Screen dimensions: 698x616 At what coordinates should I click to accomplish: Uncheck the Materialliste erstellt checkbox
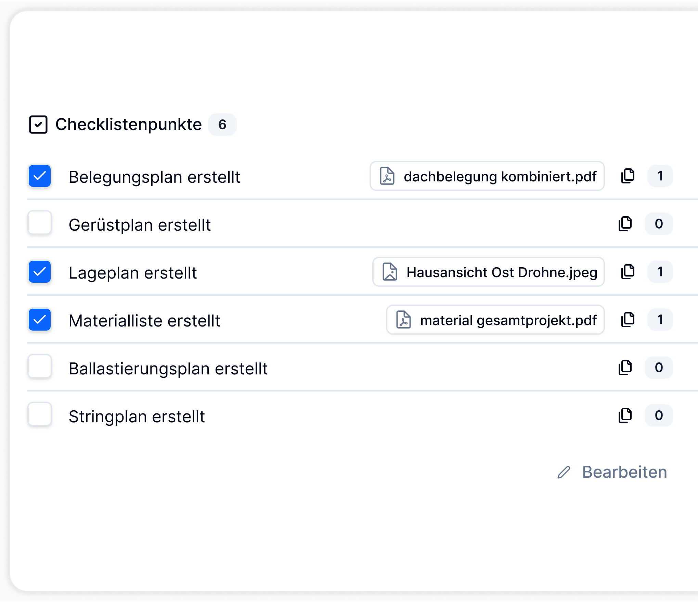click(x=40, y=320)
